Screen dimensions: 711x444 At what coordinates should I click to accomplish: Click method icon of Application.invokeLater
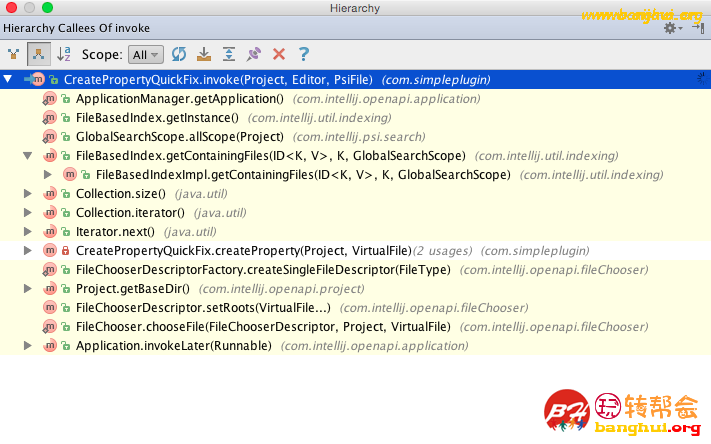tap(49, 346)
